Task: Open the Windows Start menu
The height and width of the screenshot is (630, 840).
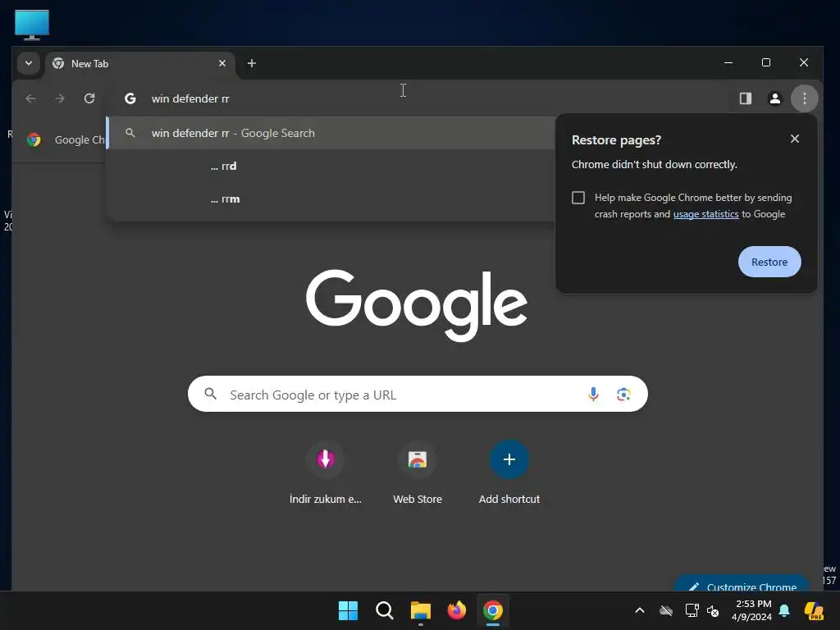Action: tap(348, 610)
